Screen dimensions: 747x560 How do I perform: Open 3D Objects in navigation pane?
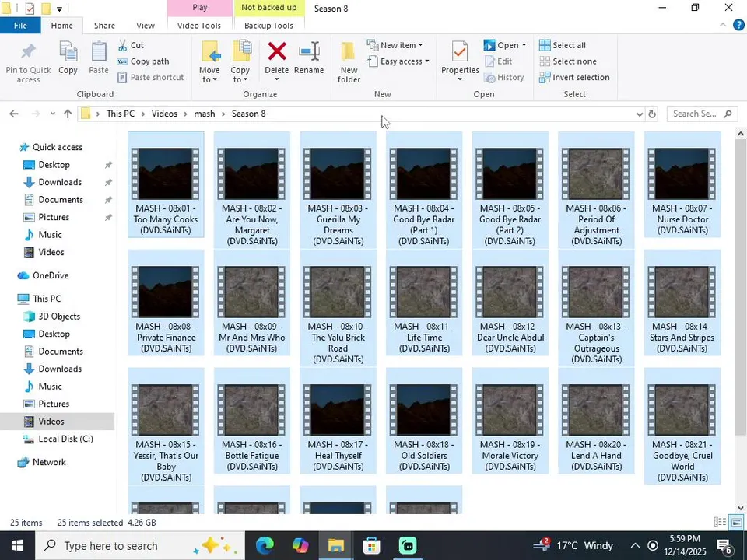coord(59,317)
